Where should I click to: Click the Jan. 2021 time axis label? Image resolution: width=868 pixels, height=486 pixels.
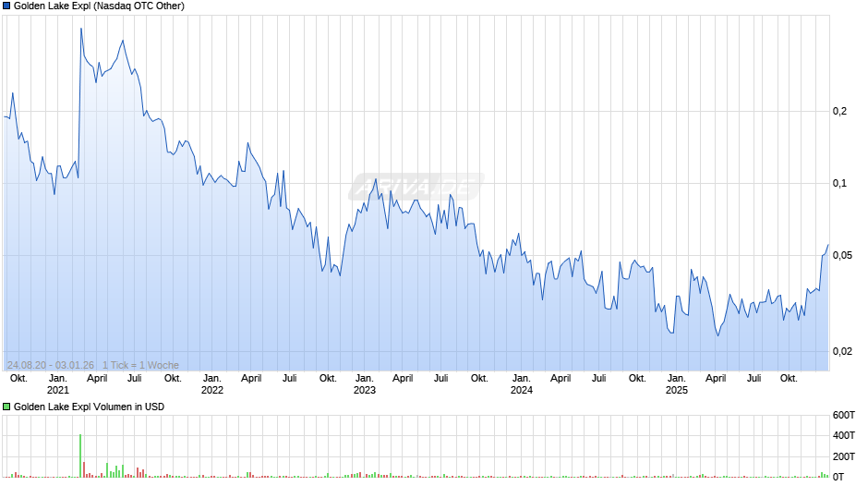[58, 384]
